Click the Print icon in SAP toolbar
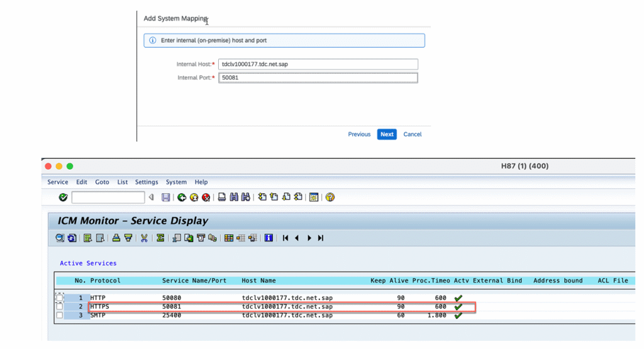 click(x=222, y=197)
